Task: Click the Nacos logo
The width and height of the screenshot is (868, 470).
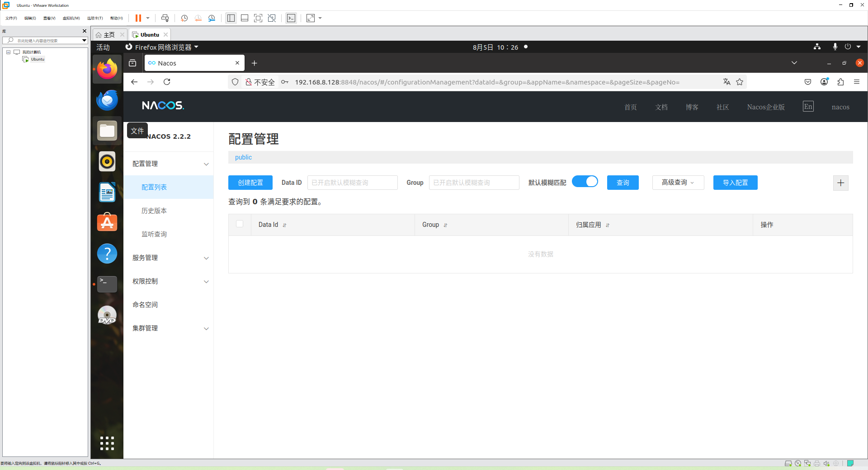Action: (x=163, y=106)
